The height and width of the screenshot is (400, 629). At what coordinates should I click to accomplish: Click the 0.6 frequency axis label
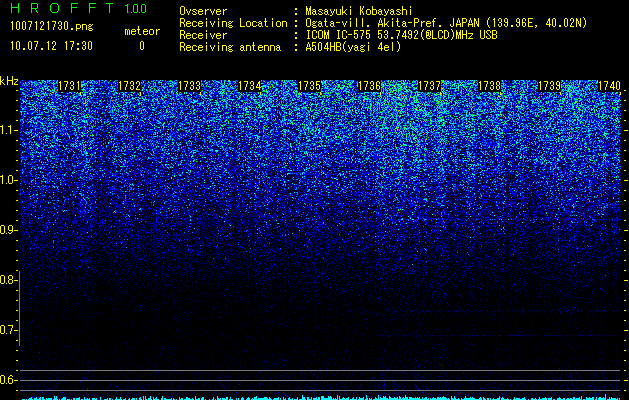pyautogui.click(x=7, y=380)
